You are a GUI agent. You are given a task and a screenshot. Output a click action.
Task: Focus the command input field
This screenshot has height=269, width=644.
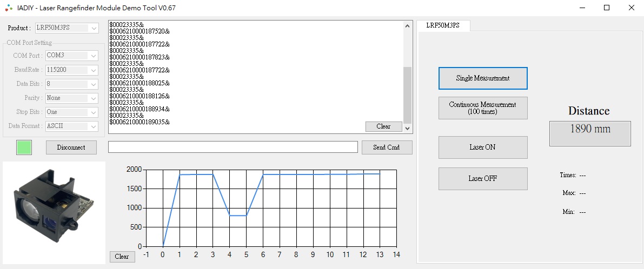tap(233, 147)
